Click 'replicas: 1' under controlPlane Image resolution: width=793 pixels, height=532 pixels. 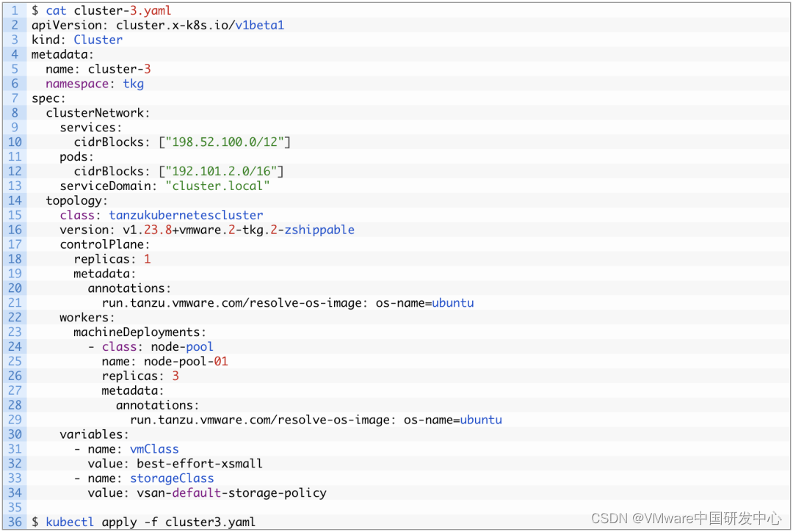[112, 259]
